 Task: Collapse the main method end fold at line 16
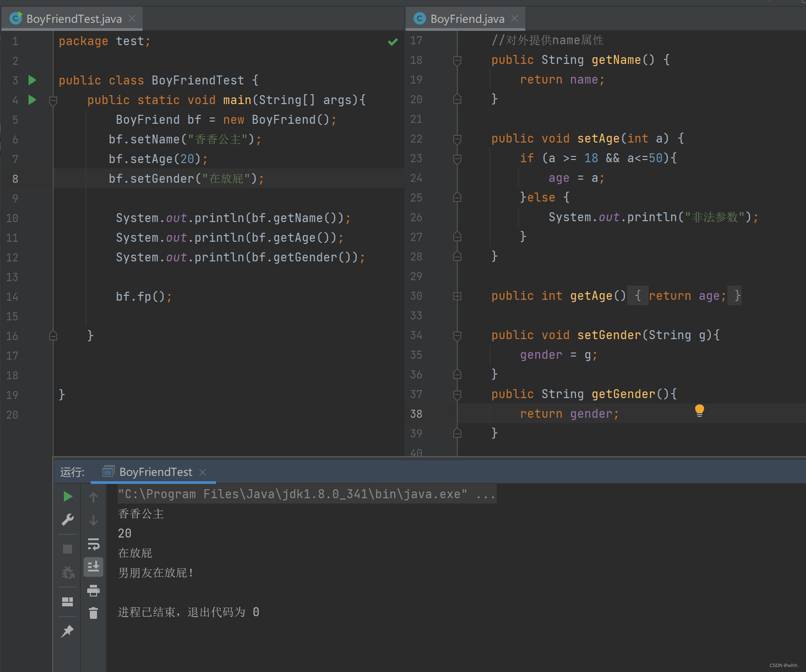tap(53, 336)
